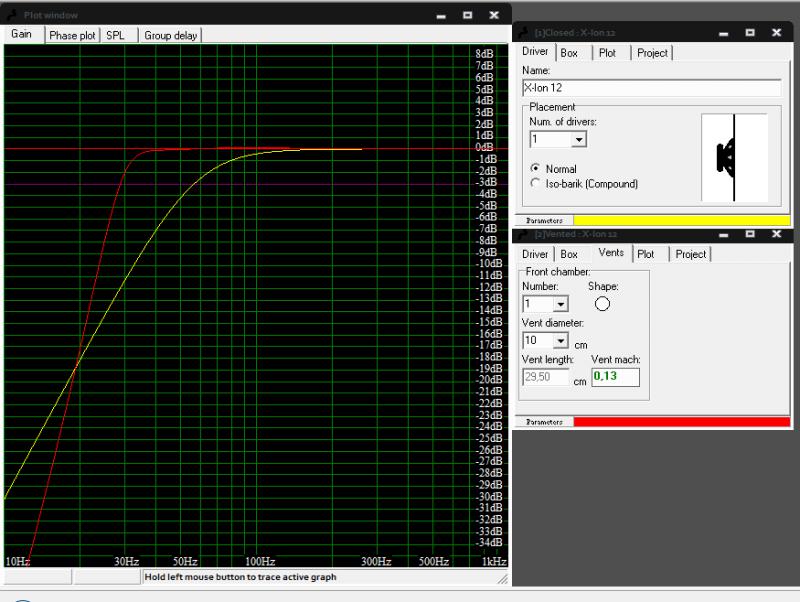Click the 500Hz axis label
Viewport: 800px width, 602px height.
(x=434, y=562)
